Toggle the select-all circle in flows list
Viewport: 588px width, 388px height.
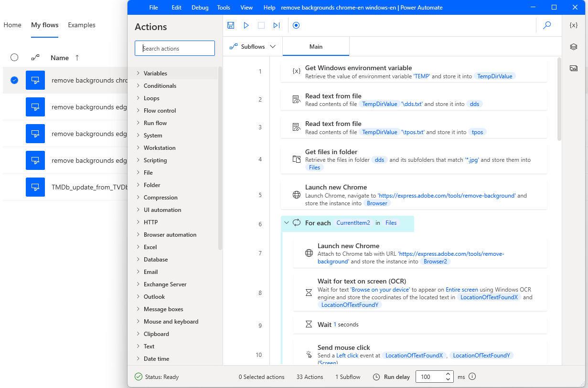click(14, 57)
